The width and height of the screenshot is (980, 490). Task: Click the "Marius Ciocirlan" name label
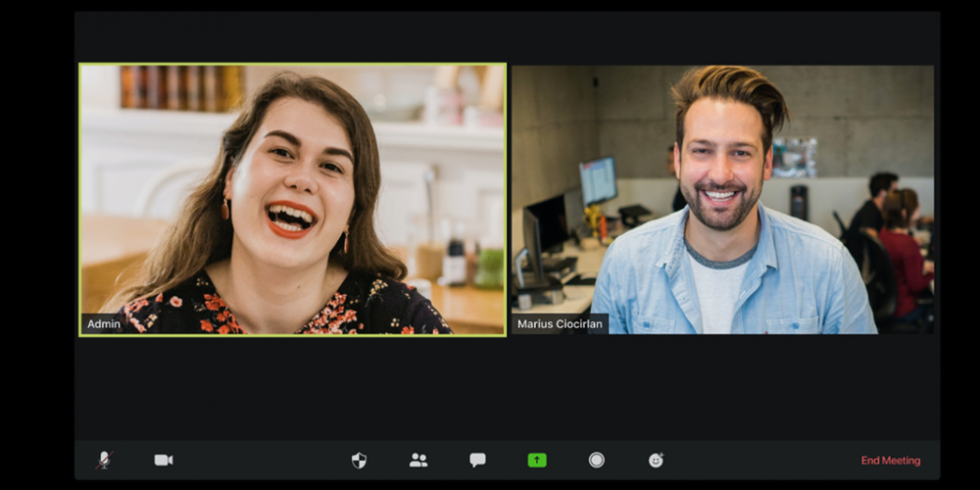pos(560,323)
